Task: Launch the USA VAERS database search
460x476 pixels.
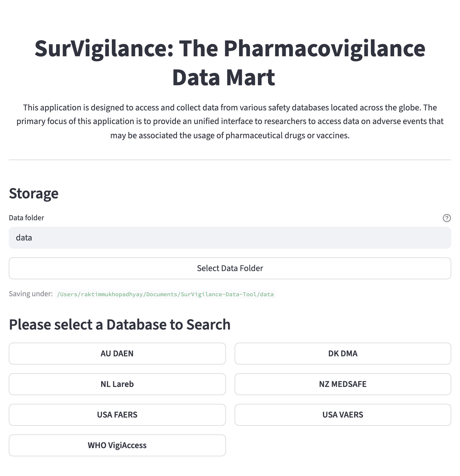Action: 343,415
